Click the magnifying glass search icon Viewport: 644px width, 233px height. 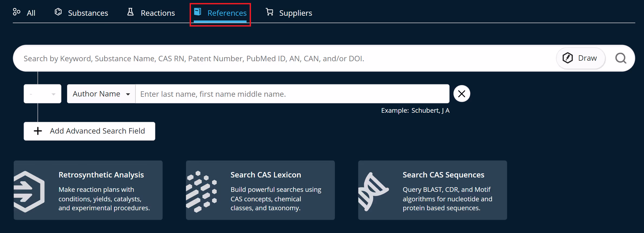[x=621, y=58]
